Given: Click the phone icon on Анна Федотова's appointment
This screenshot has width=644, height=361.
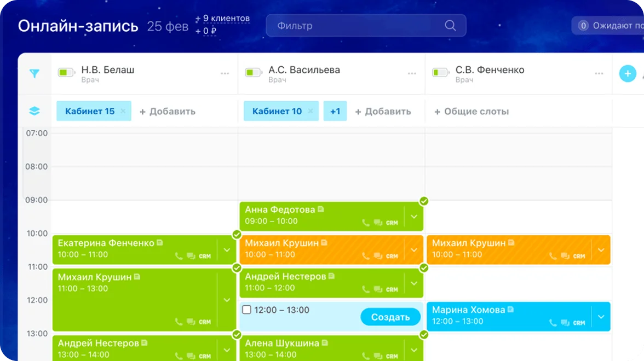Looking at the screenshot, I should 366,222.
